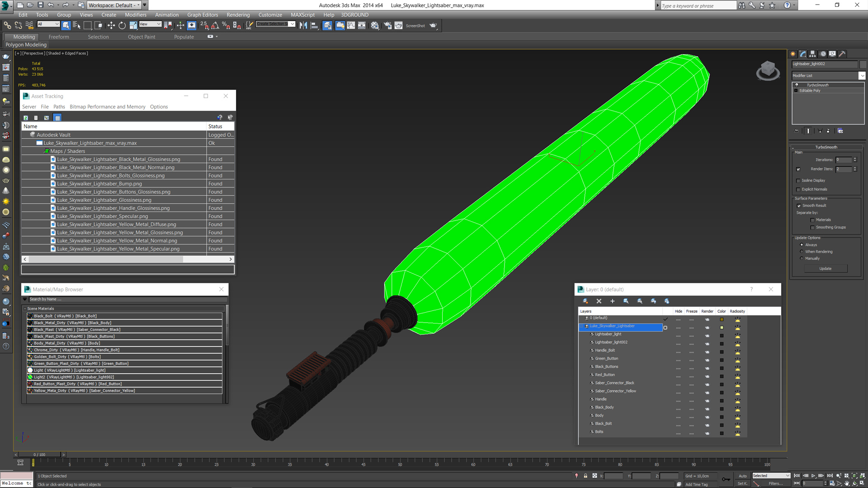
Task: Click Delete layer X icon in Layer dialog
Action: click(x=599, y=301)
